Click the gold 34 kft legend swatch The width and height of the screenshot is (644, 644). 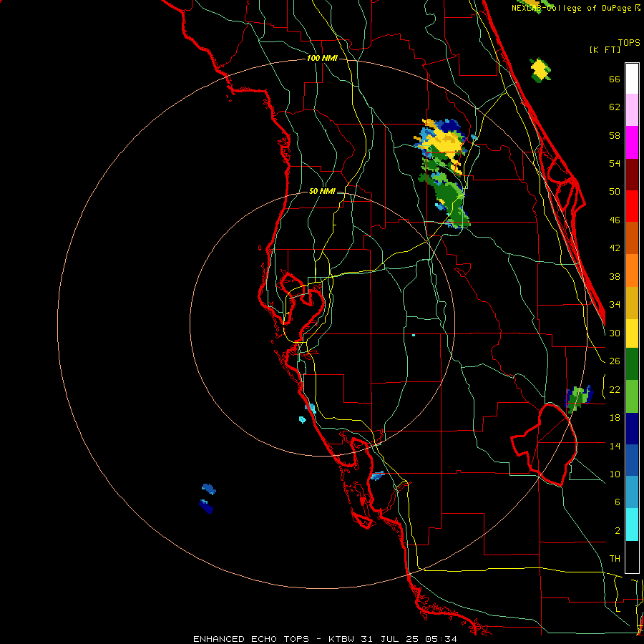pos(632,303)
